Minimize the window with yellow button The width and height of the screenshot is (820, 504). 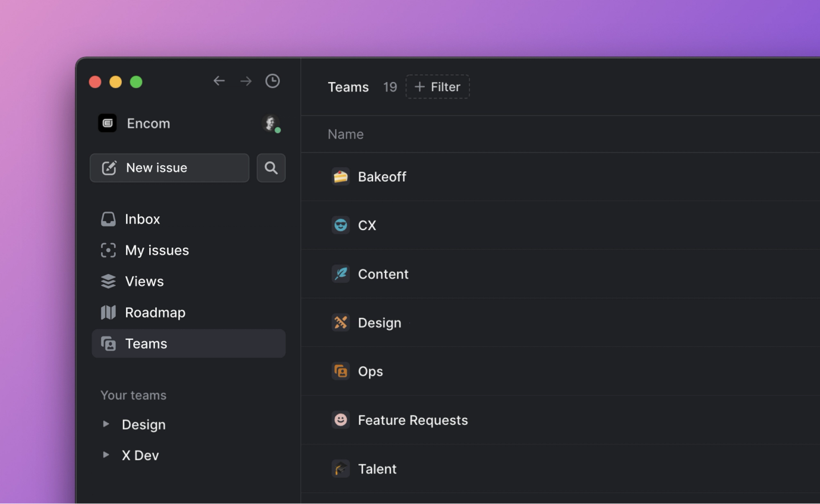[x=116, y=82]
